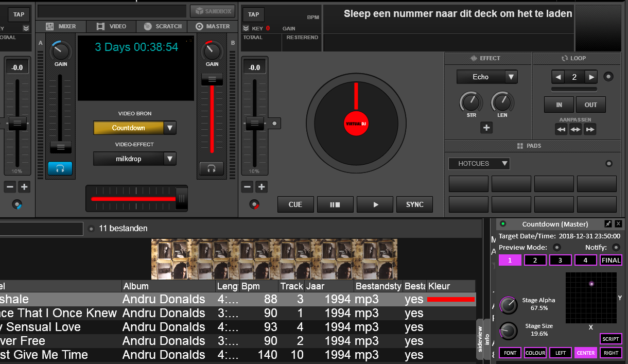Click loop adjust move-out icon
Viewport: 628px width, 364px height.
[590, 130]
